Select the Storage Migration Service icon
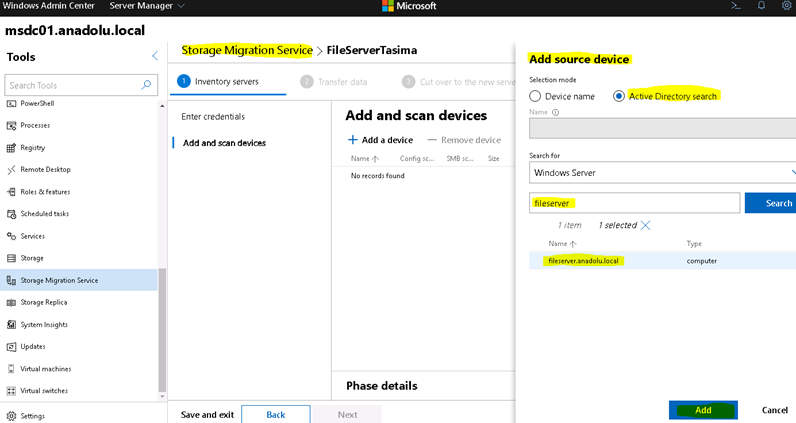 [11, 280]
